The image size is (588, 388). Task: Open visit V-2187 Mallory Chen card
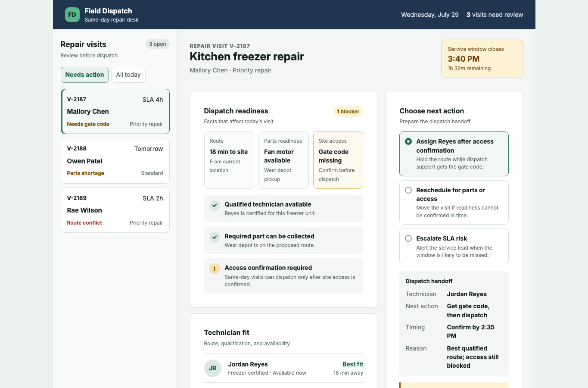tap(115, 112)
